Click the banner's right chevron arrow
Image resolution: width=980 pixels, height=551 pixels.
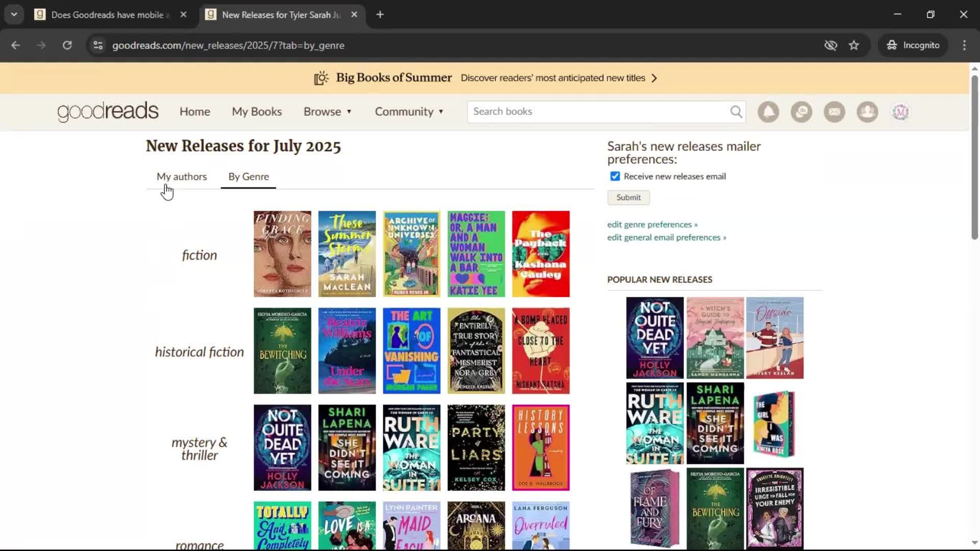[654, 78]
